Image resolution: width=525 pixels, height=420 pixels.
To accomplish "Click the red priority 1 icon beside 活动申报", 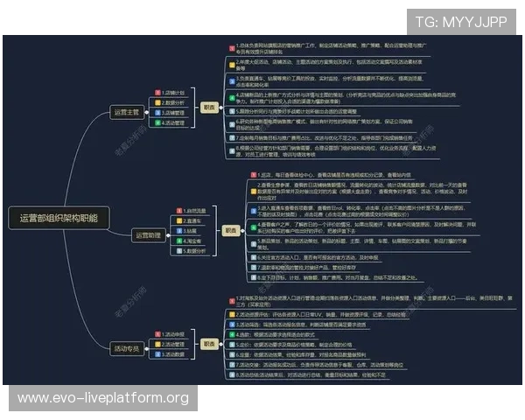I will tap(157, 333).
